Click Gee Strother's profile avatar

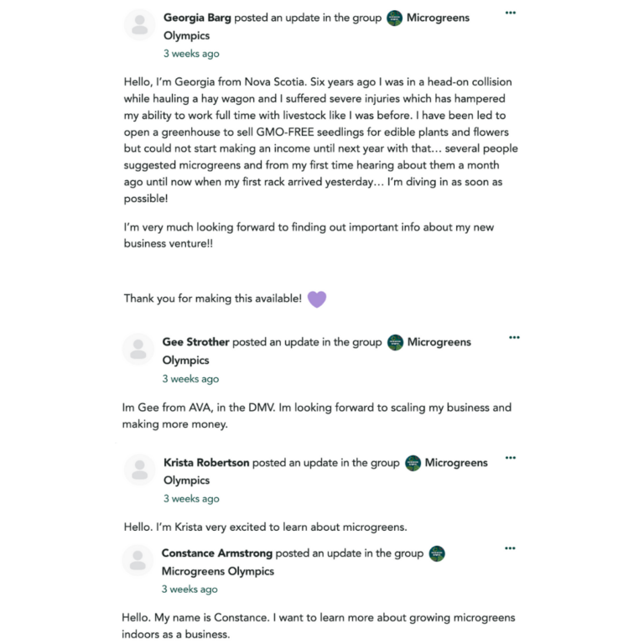(x=138, y=349)
